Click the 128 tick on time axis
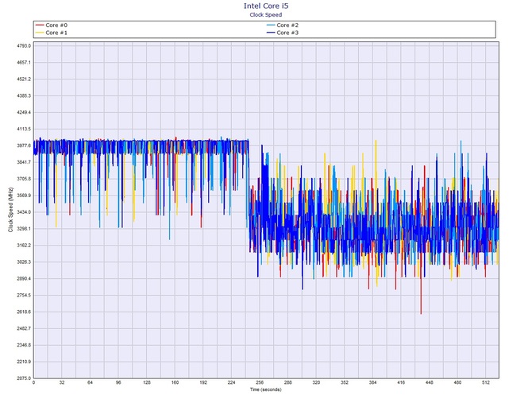 147,382
